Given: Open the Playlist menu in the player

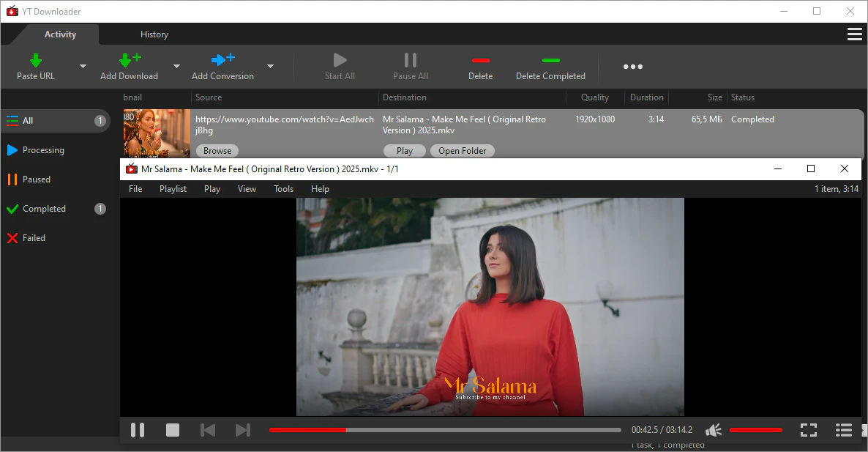Looking at the screenshot, I should pos(173,189).
